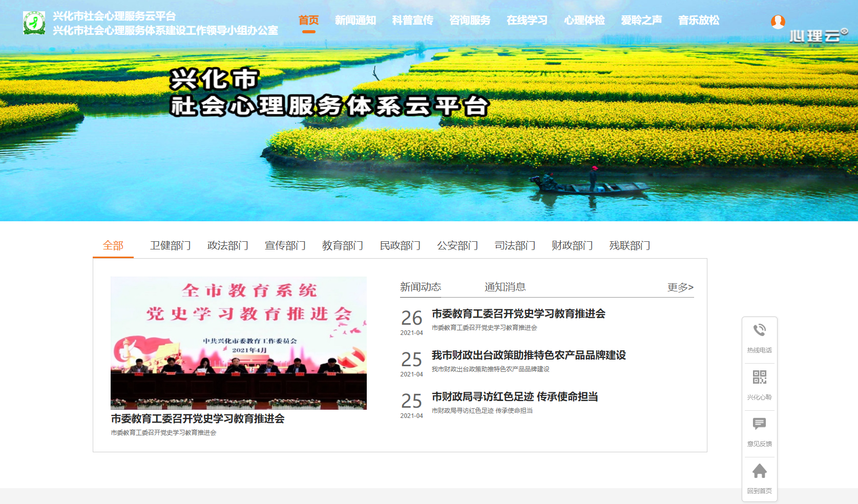Screen dimensions: 858x504
Task: Click the feedback chat bubble icon
Action: click(759, 424)
